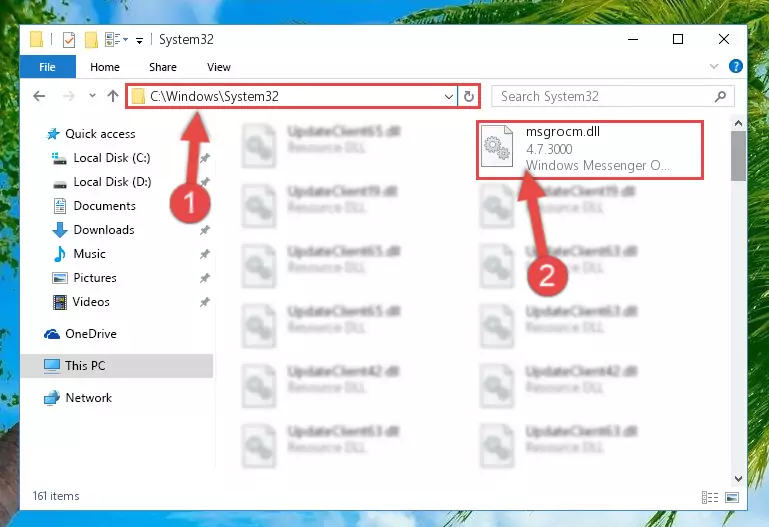769x527 pixels.
Task: Click the folder icon in the title bar
Action: 36,40
